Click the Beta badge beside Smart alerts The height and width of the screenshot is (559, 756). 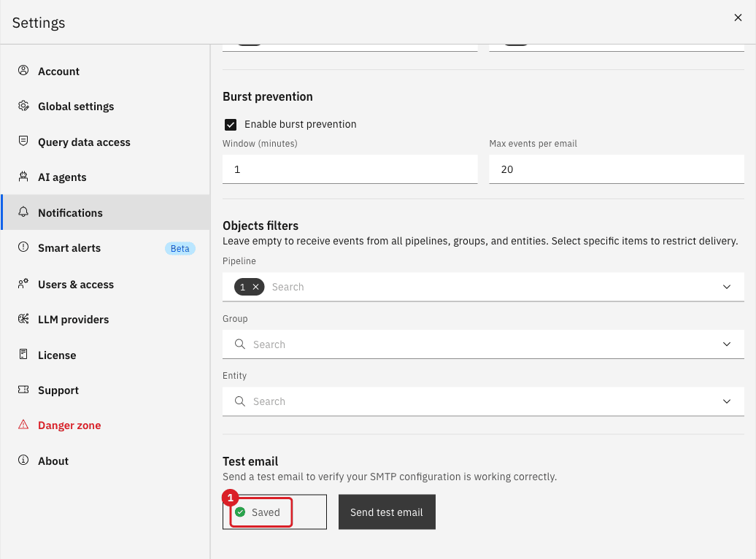[180, 248]
